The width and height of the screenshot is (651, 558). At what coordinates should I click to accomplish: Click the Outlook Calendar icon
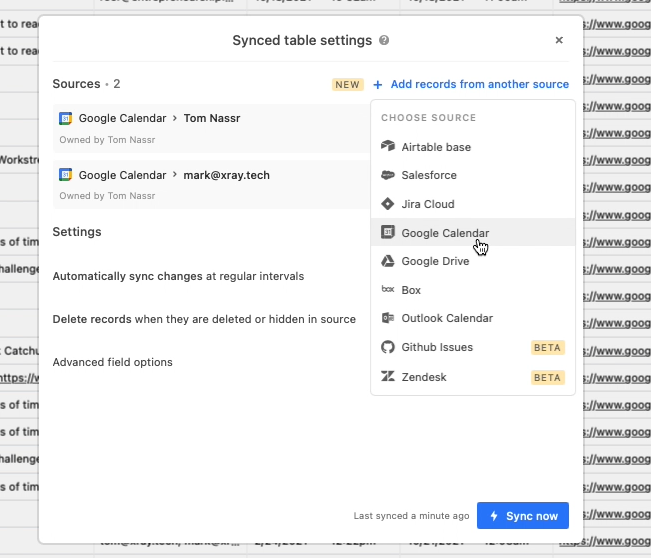click(388, 318)
